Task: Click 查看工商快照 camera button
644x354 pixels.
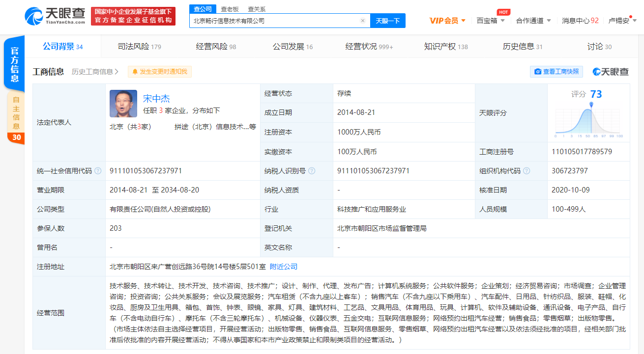Action: [x=556, y=72]
